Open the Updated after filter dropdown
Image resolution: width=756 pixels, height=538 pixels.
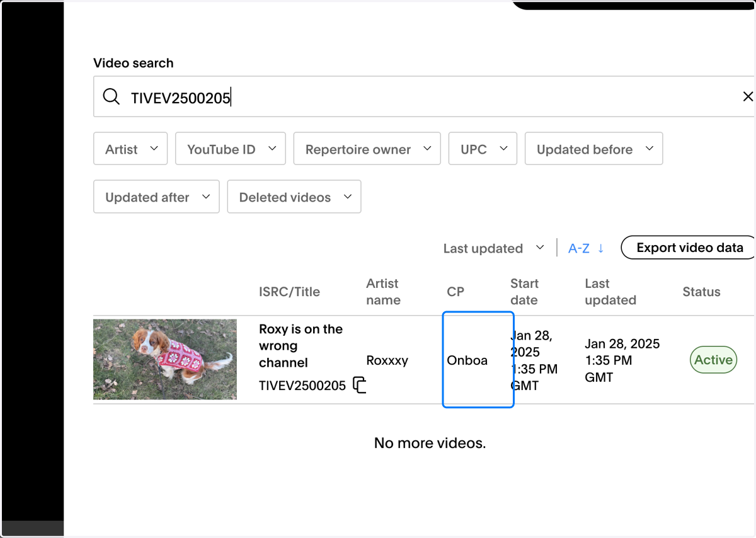(x=156, y=197)
